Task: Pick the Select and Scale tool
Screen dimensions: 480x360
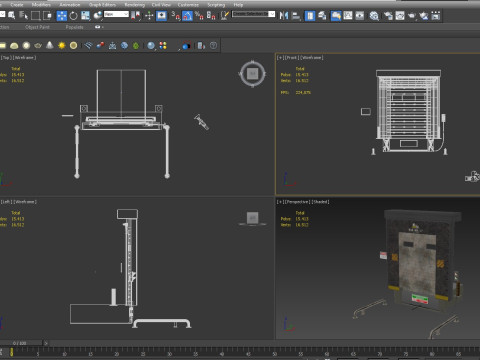Action: [x=86, y=16]
